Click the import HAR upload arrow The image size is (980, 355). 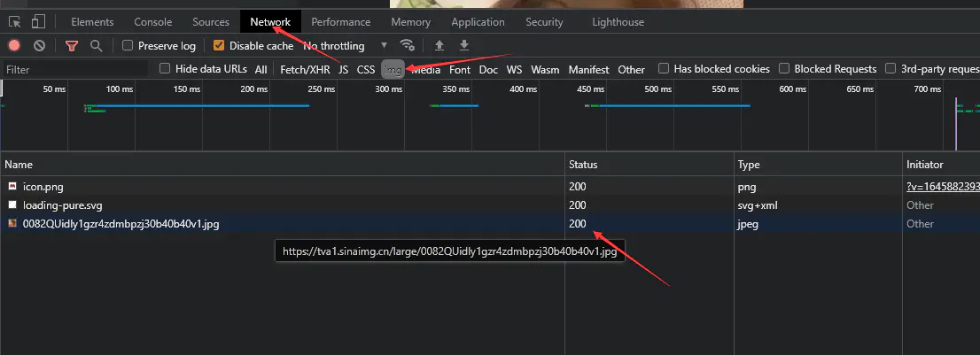point(439,45)
